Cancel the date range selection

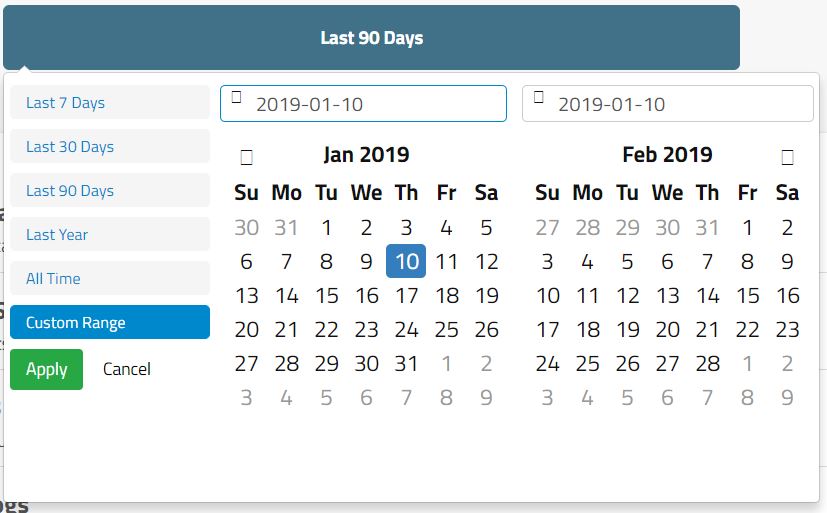point(127,370)
